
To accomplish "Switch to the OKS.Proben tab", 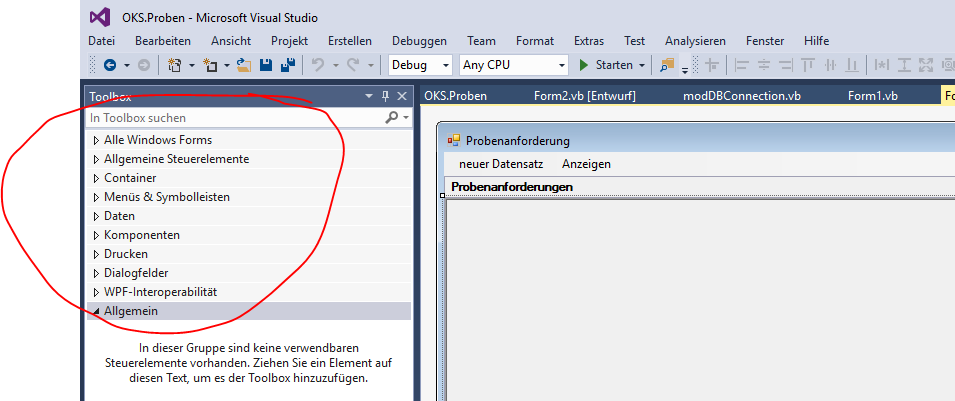I will (x=456, y=96).
